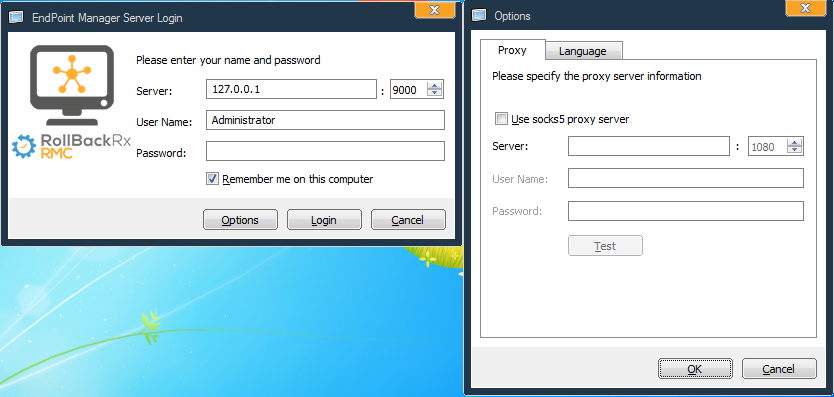Viewport: 834px width, 397px height.
Task: Select the Proxy tab
Action: 512,50
